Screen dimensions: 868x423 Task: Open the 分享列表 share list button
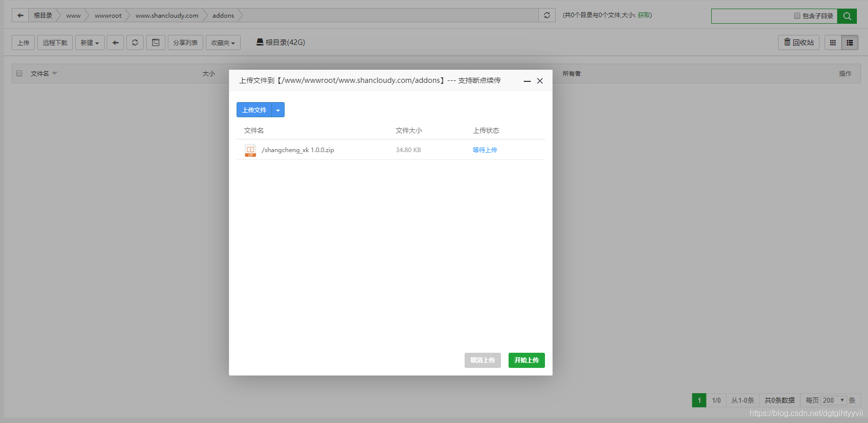(186, 42)
